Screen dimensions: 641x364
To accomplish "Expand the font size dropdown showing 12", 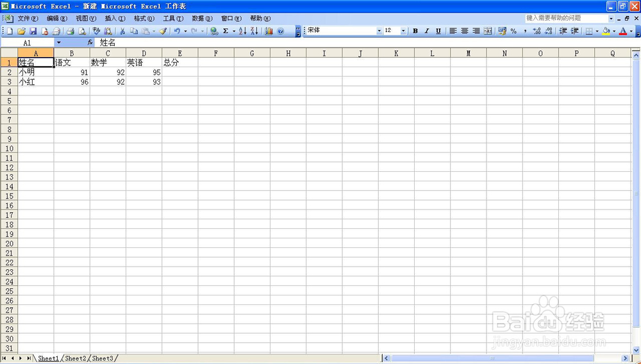I will [403, 31].
